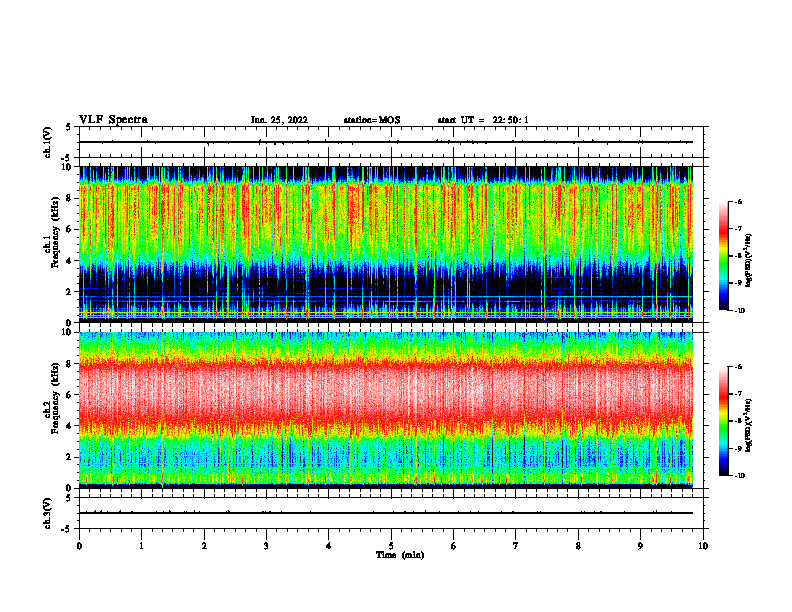Click the 5 tick on the time axis

coord(391,546)
